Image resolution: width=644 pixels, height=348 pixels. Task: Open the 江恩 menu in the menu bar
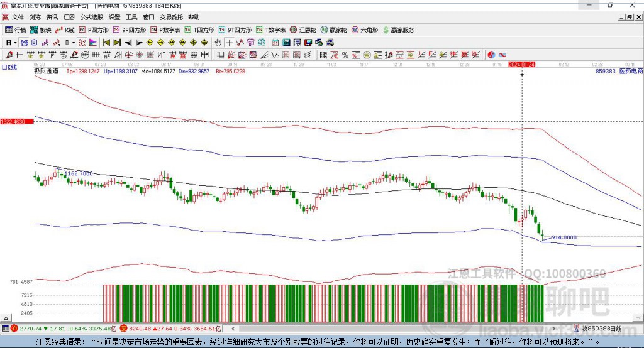(69, 18)
